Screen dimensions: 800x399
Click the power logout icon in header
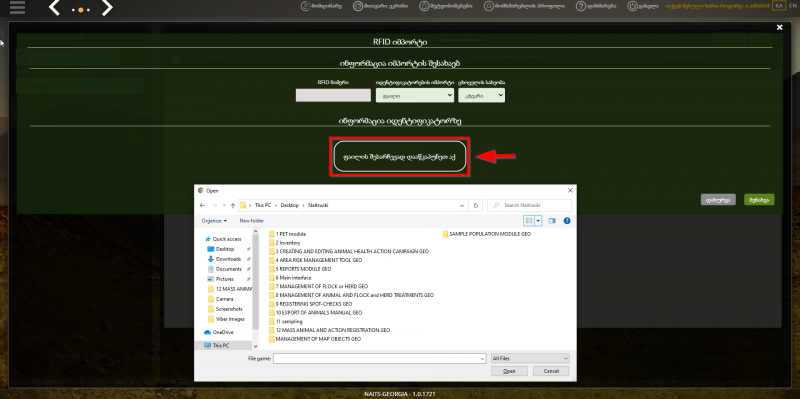click(632, 6)
